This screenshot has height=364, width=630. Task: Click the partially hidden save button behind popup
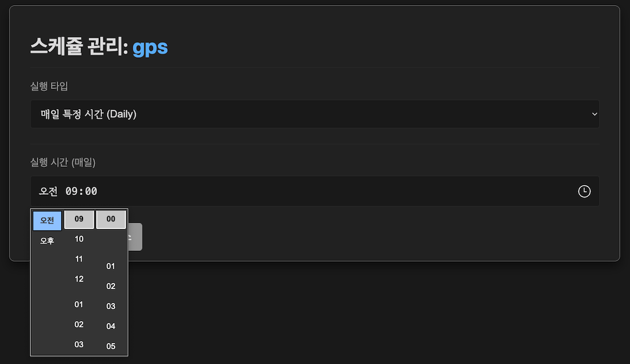pyautogui.click(x=136, y=237)
